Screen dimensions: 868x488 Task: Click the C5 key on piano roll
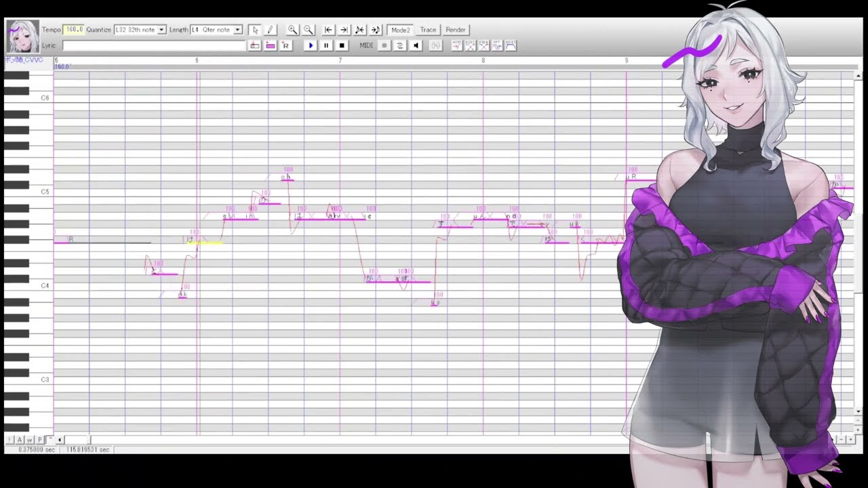tap(28, 193)
